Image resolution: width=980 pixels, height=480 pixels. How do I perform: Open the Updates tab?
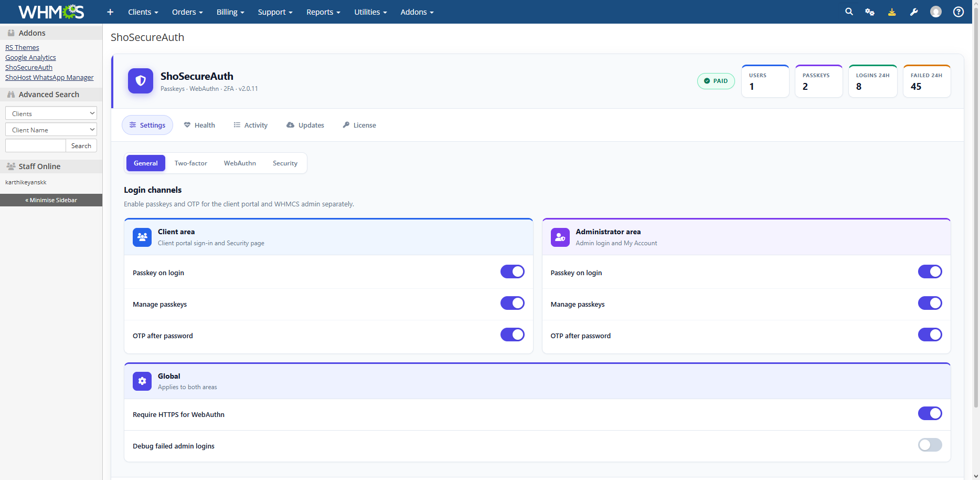[305, 125]
